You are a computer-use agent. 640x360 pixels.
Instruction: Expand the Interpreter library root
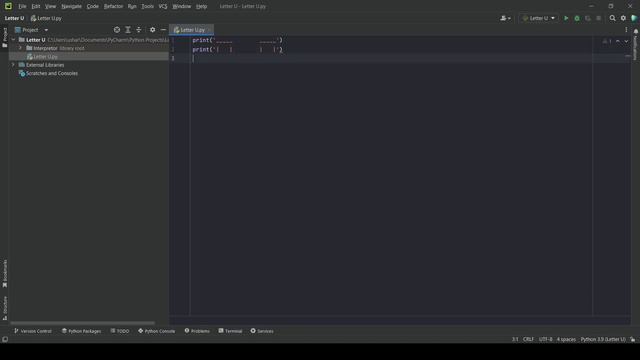[20, 48]
